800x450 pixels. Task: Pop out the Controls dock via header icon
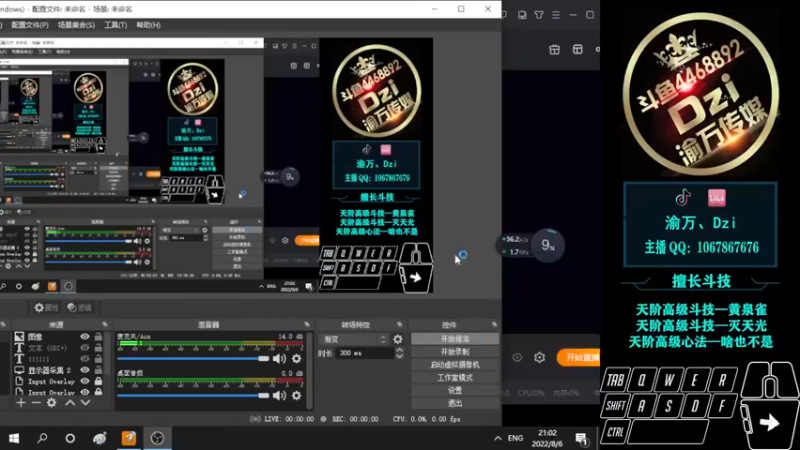click(x=494, y=324)
